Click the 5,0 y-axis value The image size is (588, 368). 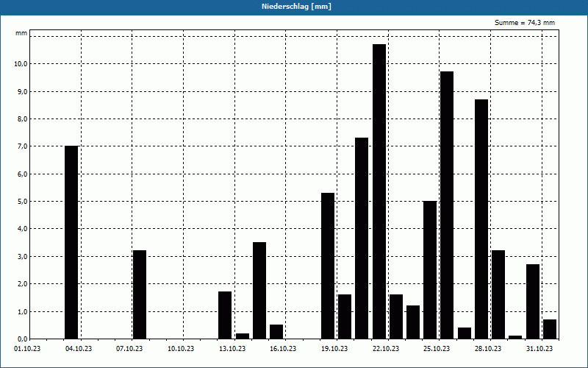coord(23,202)
